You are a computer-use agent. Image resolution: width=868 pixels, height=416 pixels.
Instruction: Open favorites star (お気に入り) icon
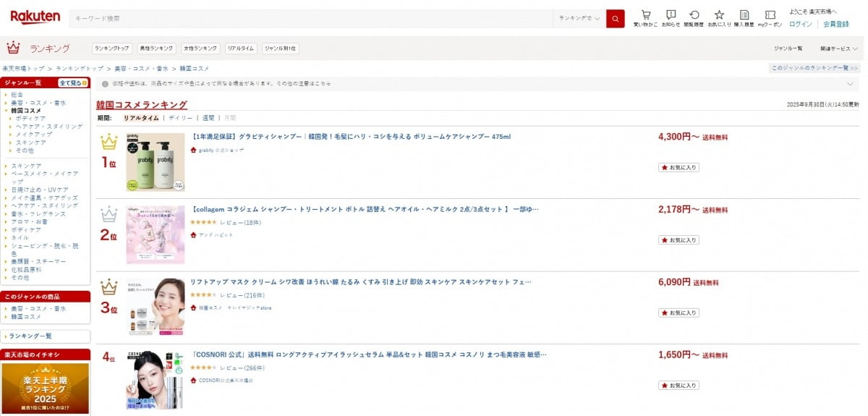point(719,18)
